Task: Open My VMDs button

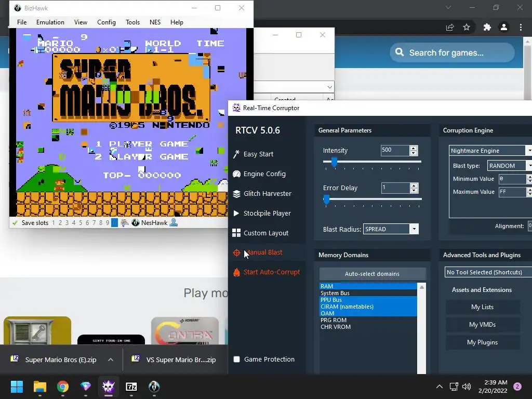Action: [483, 325]
